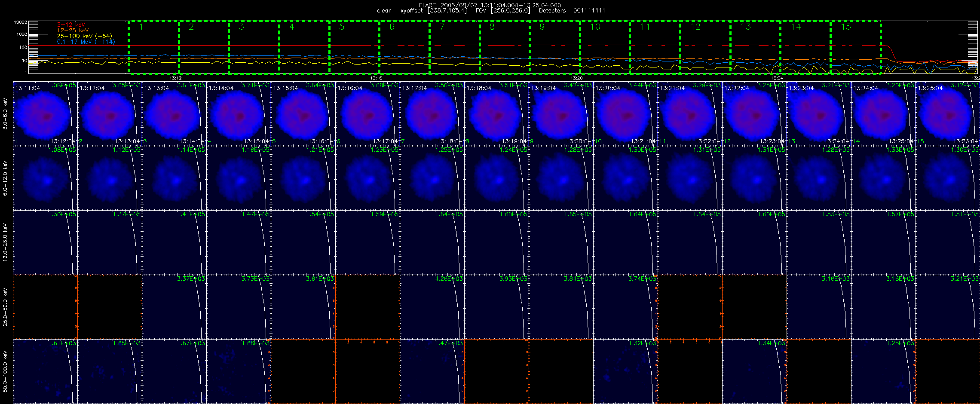
Task: Open the 50.0-100.0 keV panel with peak 1.25E+03
Action: point(883,371)
